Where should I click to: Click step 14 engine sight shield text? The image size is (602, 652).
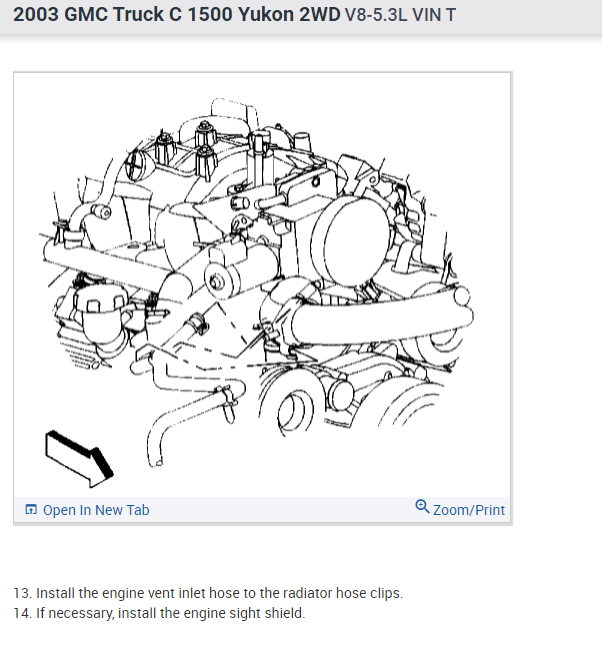(159, 613)
